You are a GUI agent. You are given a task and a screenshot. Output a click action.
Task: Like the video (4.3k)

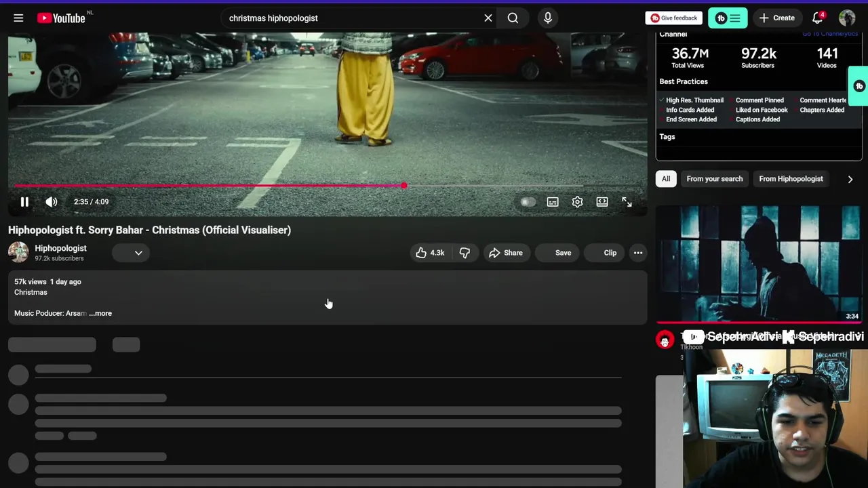[430, 253]
